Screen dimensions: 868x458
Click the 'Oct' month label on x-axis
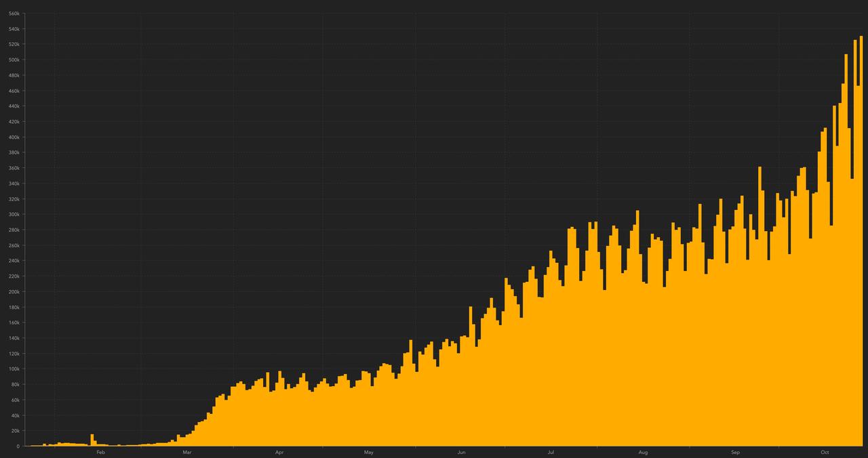(825, 452)
